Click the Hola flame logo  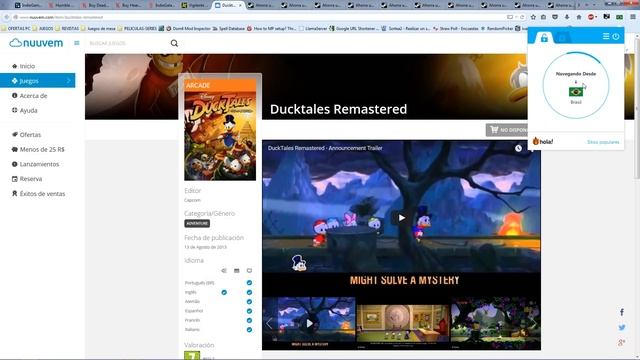click(543, 141)
